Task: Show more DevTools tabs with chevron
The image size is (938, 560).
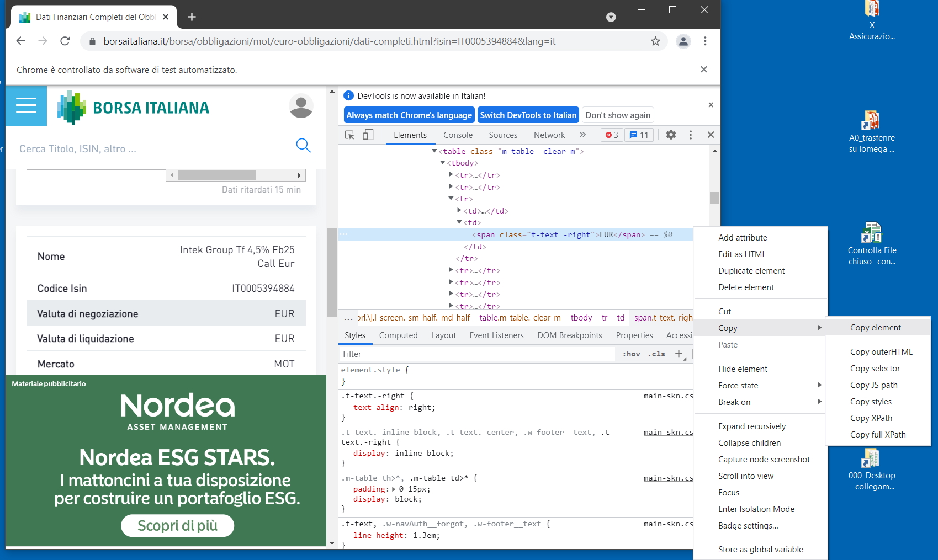Action: point(582,135)
